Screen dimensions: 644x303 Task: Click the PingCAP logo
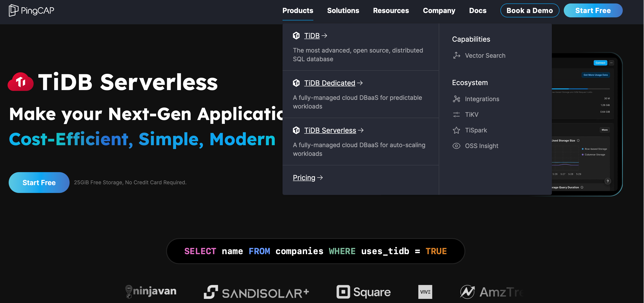31,10
